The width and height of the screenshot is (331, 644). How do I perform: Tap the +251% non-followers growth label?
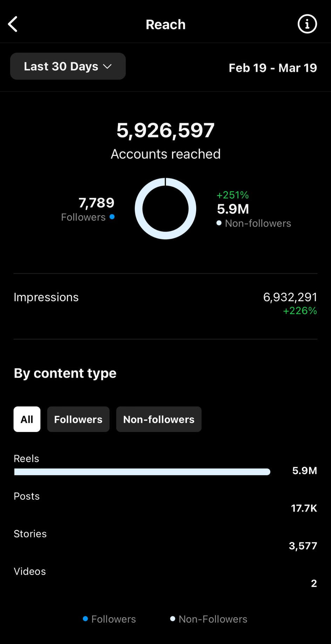click(233, 195)
